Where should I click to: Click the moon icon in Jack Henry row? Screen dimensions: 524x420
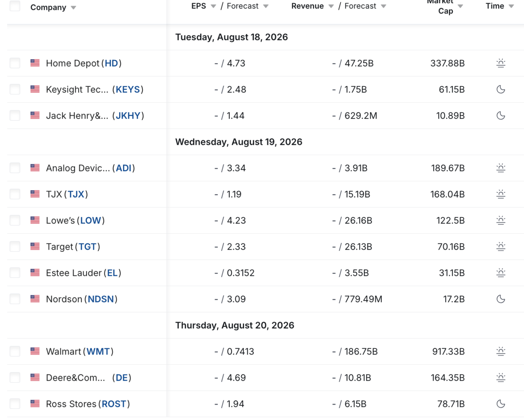tap(501, 116)
